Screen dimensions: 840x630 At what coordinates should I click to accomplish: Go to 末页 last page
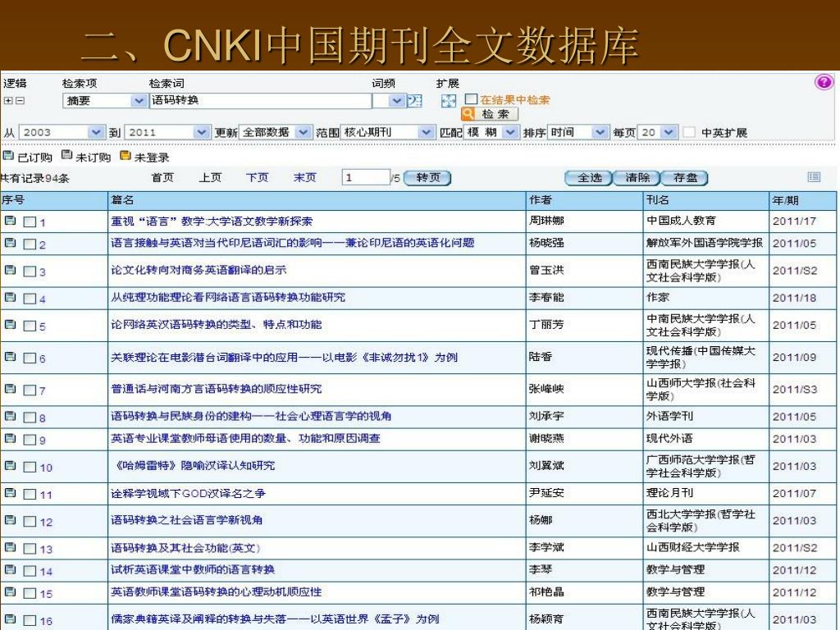[x=305, y=177]
